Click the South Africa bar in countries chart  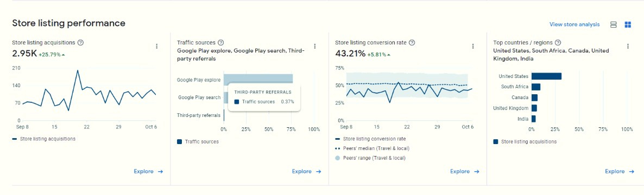(x=536, y=87)
